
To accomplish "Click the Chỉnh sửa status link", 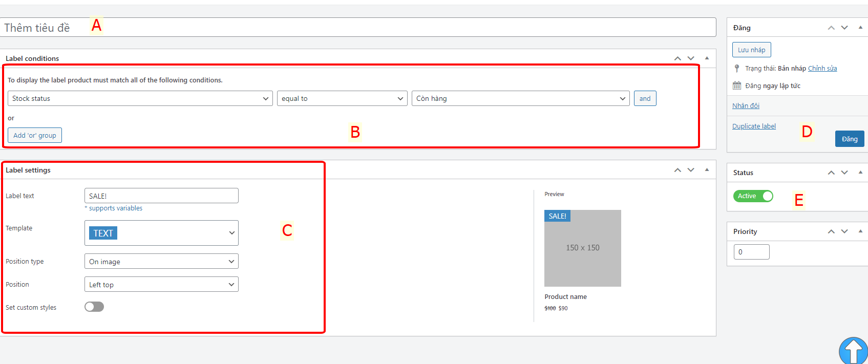I will pyautogui.click(x=822, y=68).
